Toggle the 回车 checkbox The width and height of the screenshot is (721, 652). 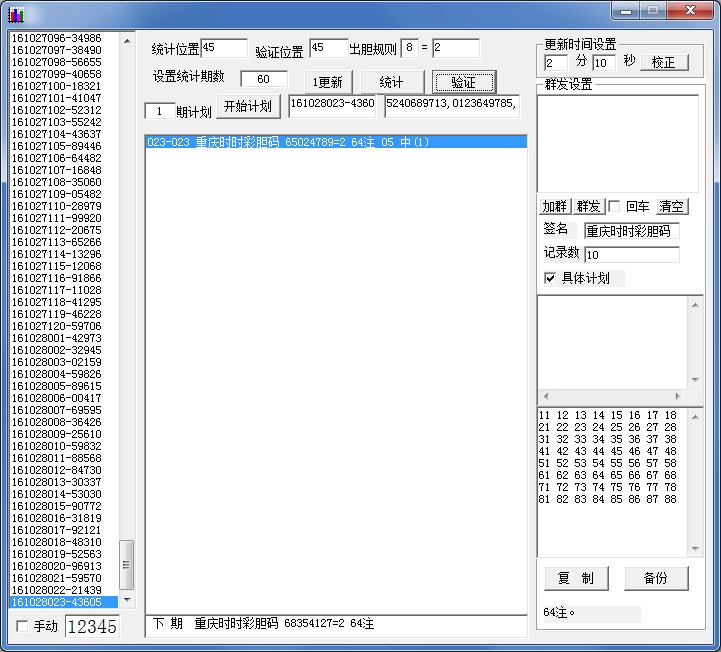(615, 206)
